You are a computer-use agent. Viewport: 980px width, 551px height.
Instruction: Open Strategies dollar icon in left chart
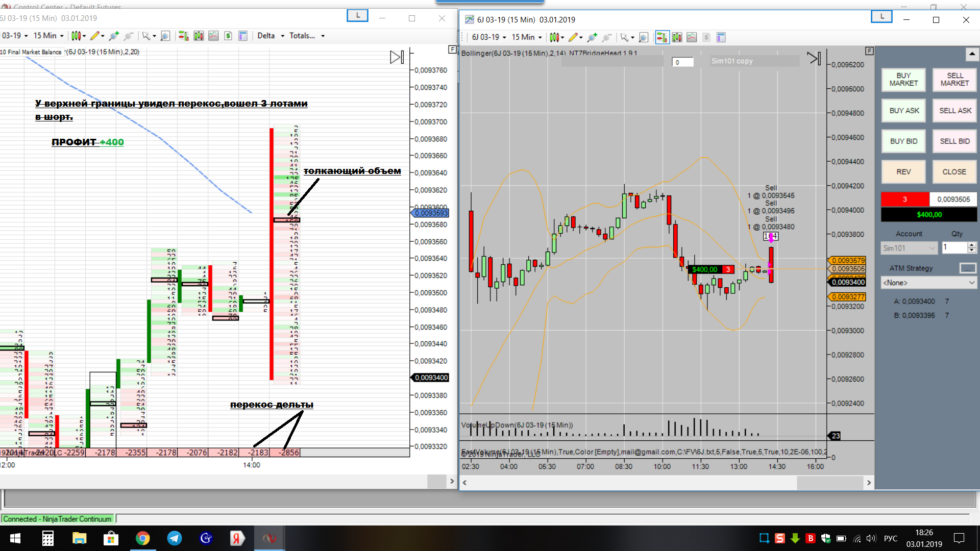228,36
